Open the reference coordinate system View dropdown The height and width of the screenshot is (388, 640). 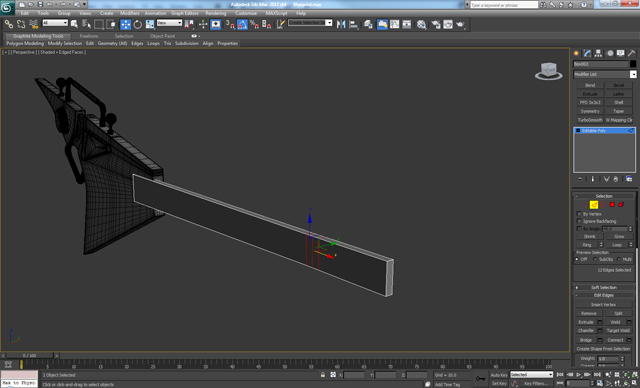point(169,23)
